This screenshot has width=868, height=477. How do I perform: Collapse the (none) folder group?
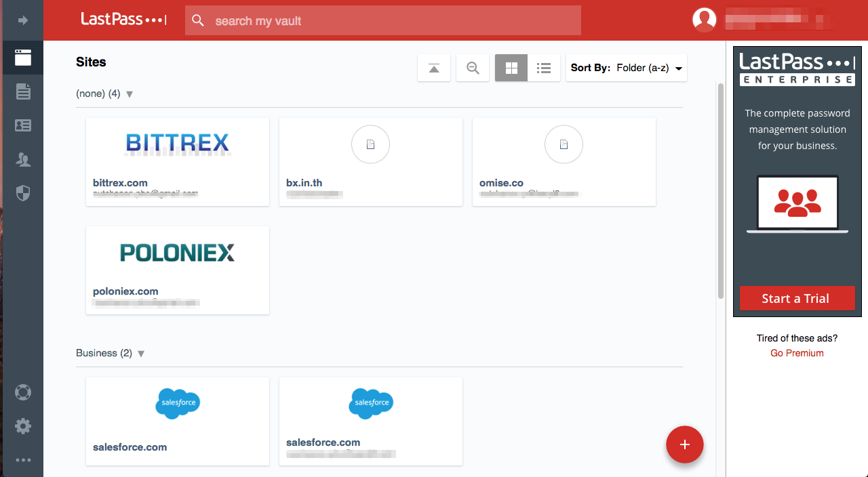click(x=130, y=94)
